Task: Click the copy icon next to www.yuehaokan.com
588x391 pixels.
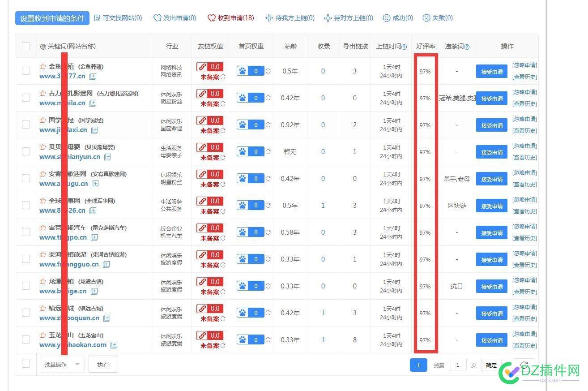Action: click(x=114, y=345)
